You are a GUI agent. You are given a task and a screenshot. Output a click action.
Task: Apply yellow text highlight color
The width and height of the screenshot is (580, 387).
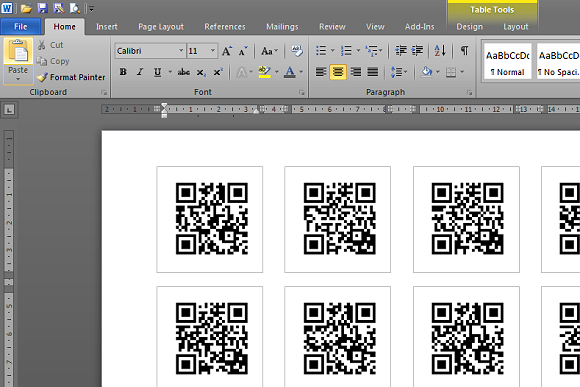[264, 72]
